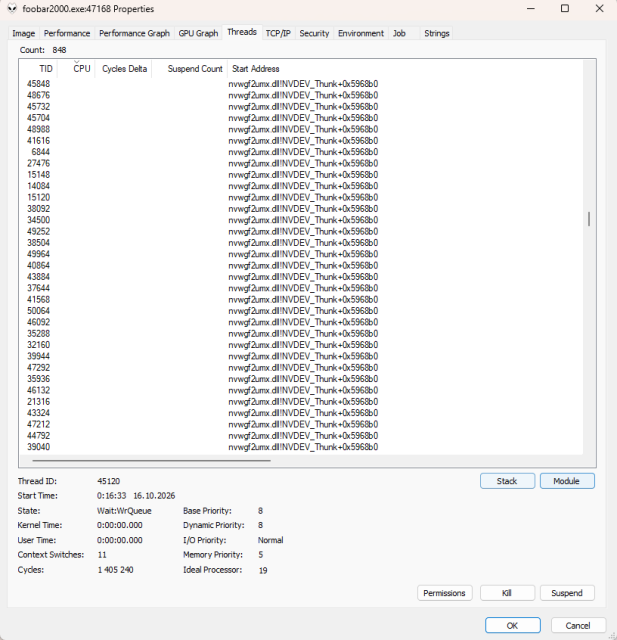Select thread row with TID 47212

tap(301, 424)
